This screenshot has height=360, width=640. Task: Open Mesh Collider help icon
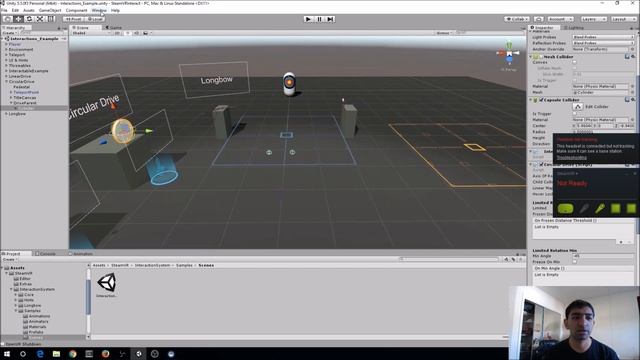point(627,57)
